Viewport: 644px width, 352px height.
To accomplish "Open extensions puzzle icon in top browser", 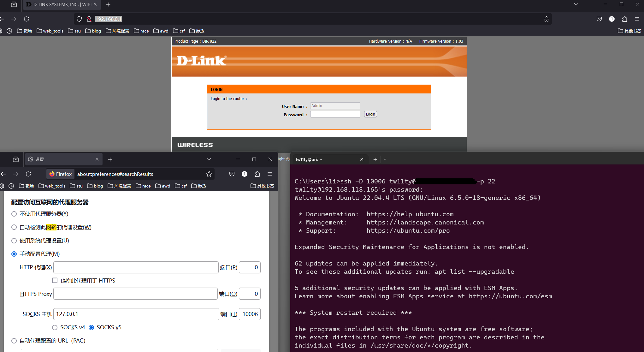I will point(624,19).
